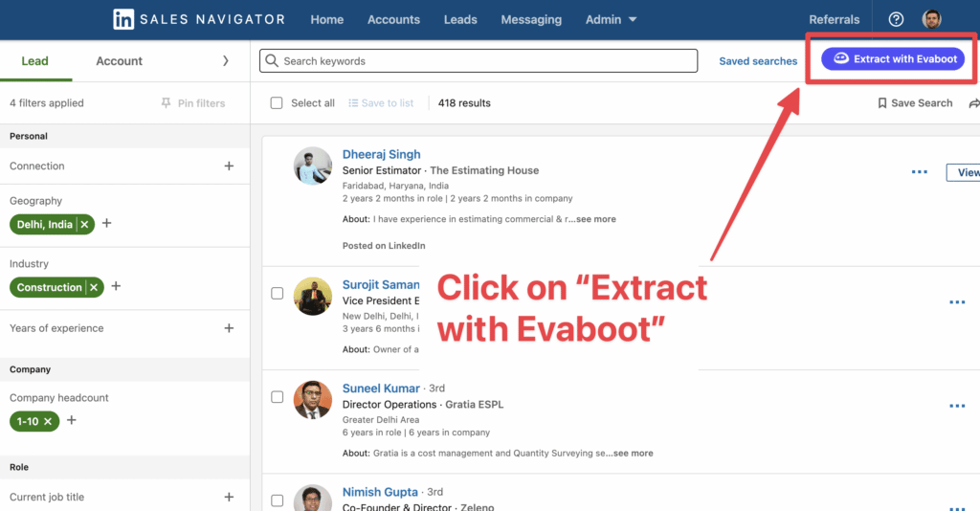
Task: Open the help question mark icon
Action: 896,19
